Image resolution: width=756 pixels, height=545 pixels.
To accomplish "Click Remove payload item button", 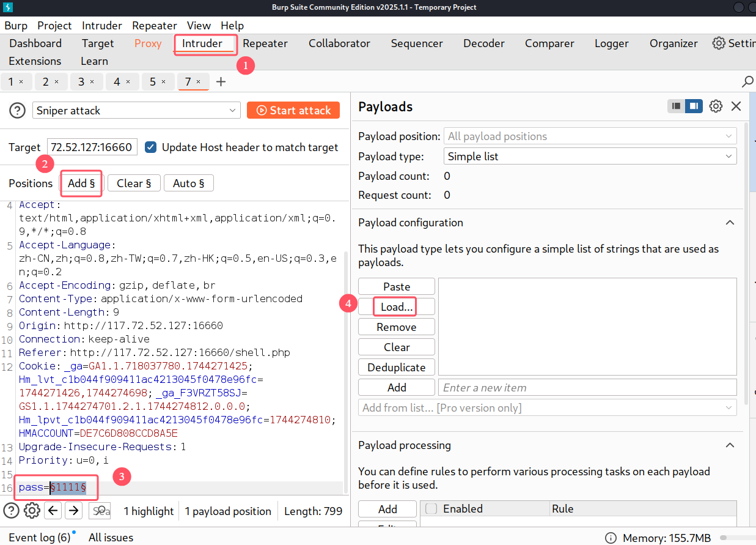I will (397, 327).
